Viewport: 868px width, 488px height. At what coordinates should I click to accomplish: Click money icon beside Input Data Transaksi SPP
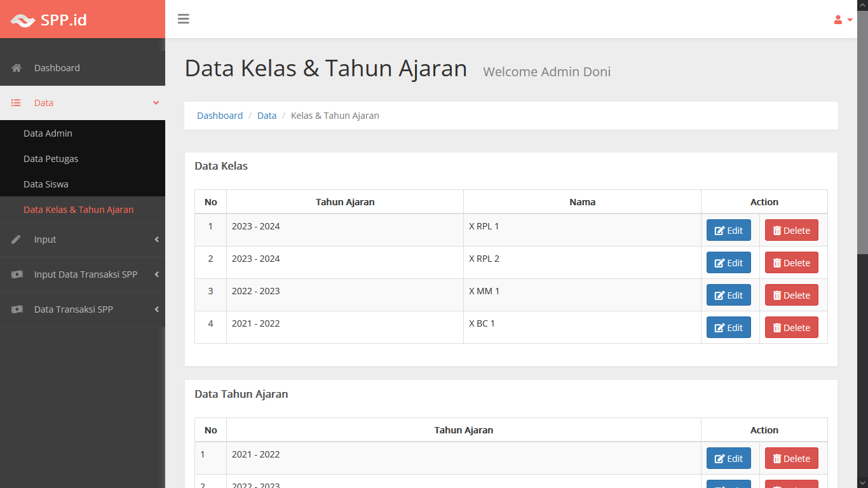(17, 274)
